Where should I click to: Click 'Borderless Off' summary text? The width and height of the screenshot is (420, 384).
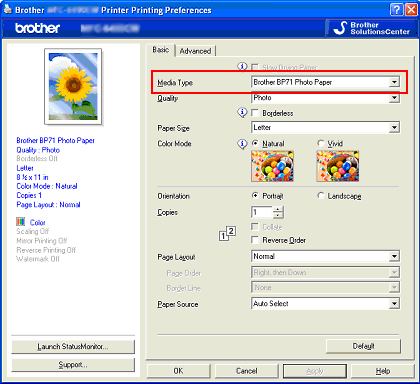pyautogui.click(x=37, y=159)
